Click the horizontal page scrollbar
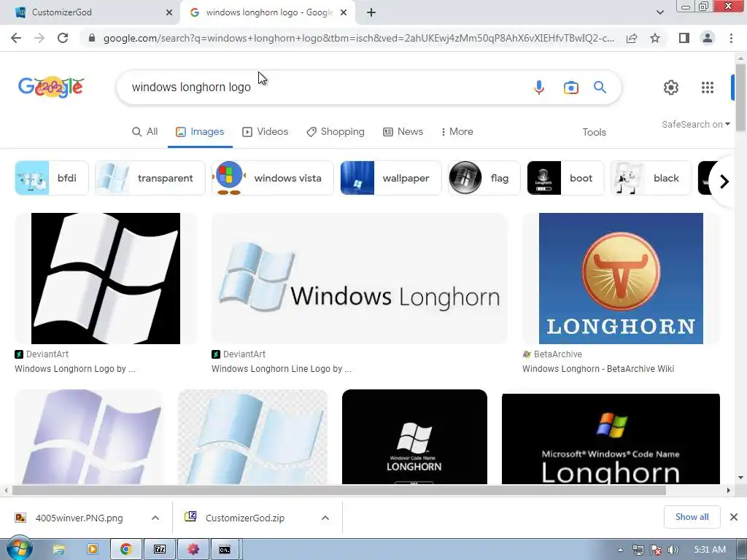 pyautogui.click(x=338, y=490)
